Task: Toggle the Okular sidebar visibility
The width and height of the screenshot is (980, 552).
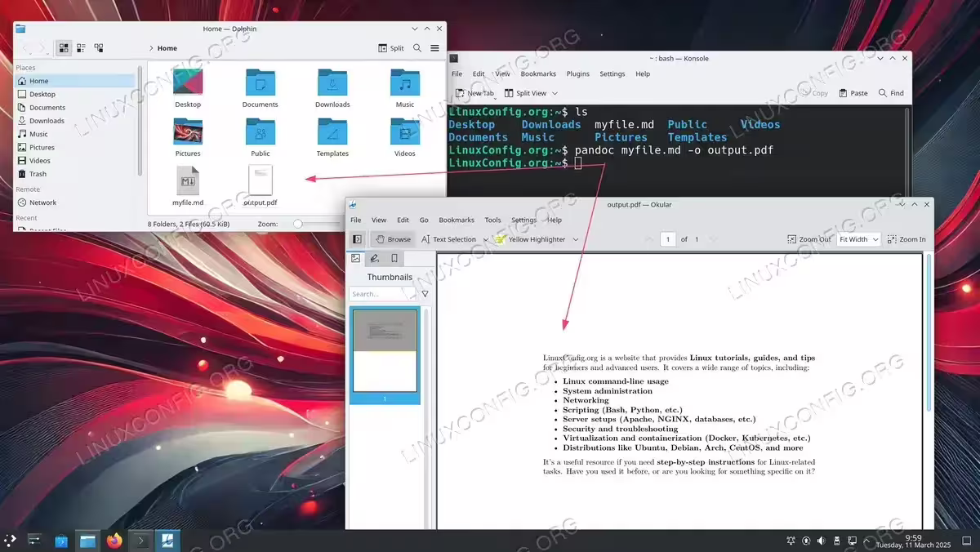Action: click(357, 239)
